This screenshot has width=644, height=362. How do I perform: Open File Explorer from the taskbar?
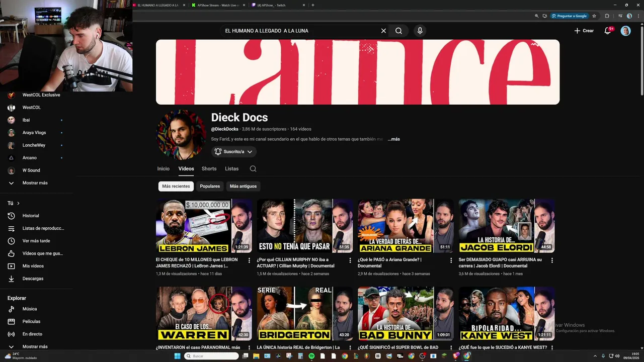[256, 356]
